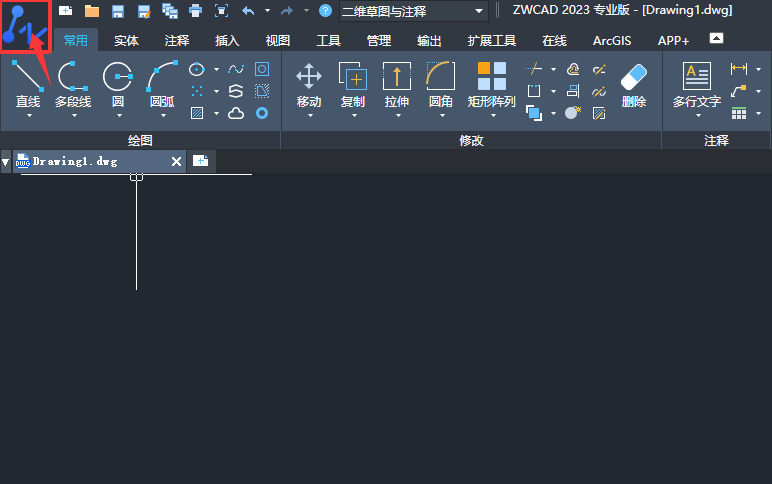Select the Multileader arrow tool

click(x=739, y=91)
